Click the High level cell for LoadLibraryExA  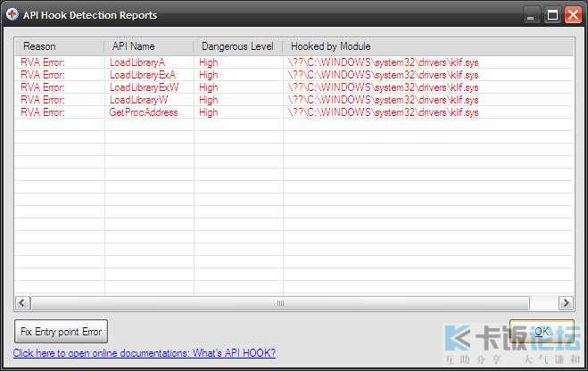[x=209, y=75]
